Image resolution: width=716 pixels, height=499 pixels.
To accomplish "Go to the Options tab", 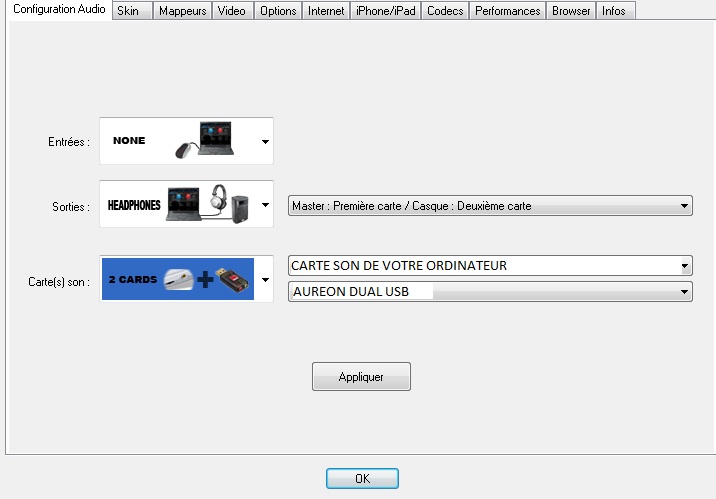I will click(278, 11).
